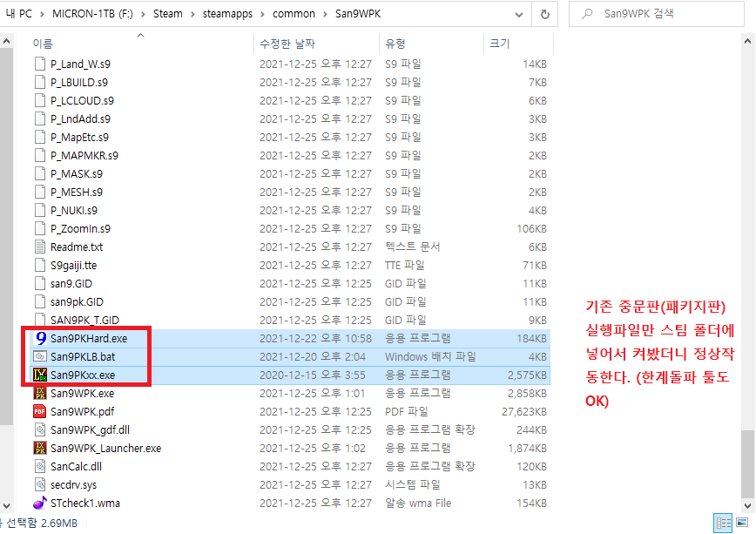The image size is (756, 534).
Task: Click the San9WPK_gdf.dll gear icon
Action: tap(40, 429)
